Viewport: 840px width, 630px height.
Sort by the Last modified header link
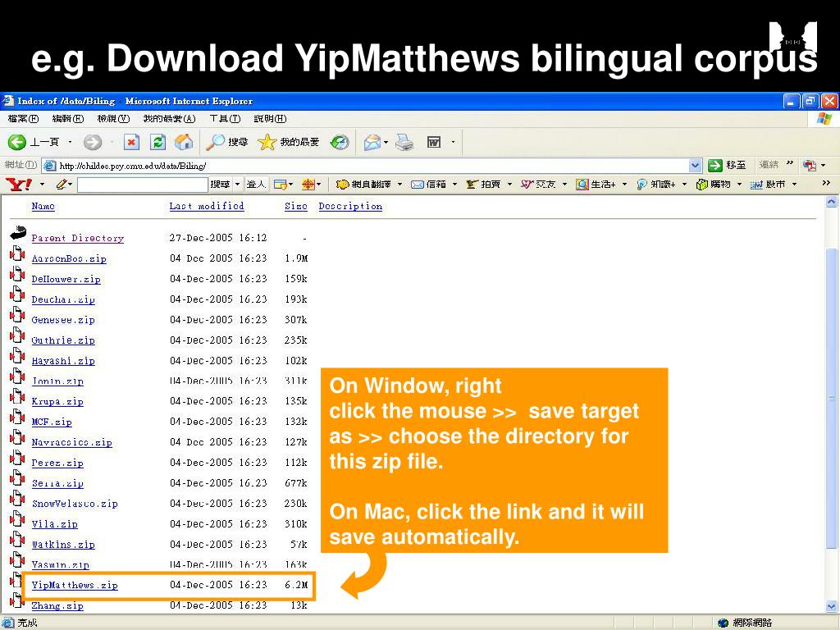pyautogui.click(x=207, y=206)
